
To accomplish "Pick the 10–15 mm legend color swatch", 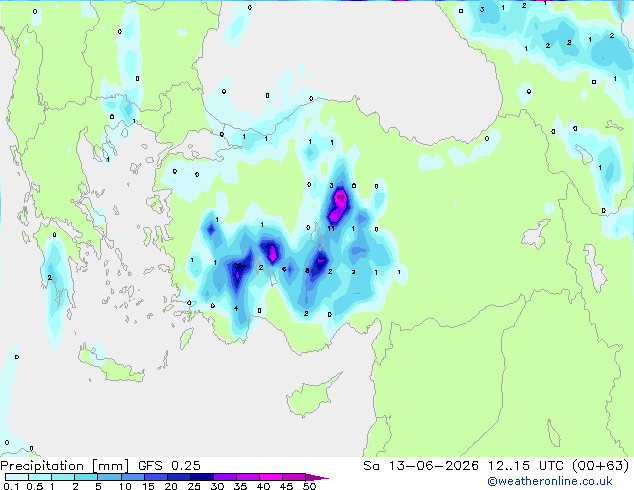I will coord(132,477).
